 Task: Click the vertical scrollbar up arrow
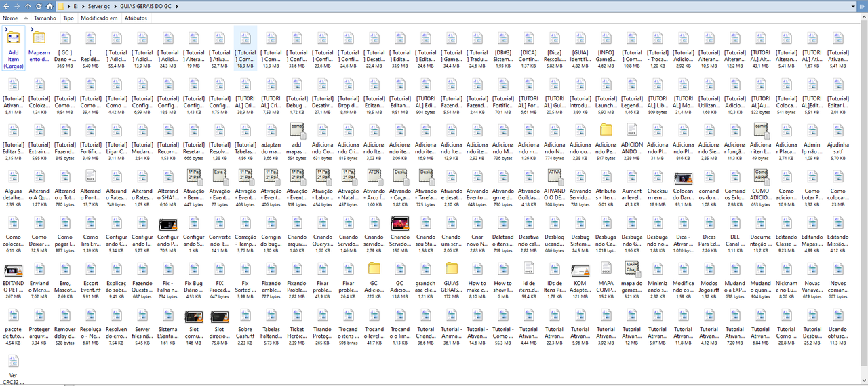click(865, 18)
